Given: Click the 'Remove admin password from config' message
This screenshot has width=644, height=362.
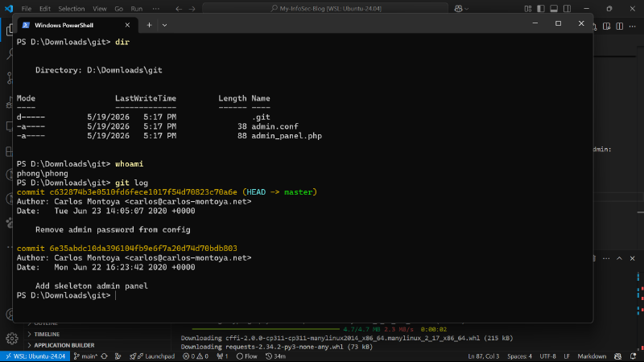Looking at the screenshot, I should click(113, 230).
